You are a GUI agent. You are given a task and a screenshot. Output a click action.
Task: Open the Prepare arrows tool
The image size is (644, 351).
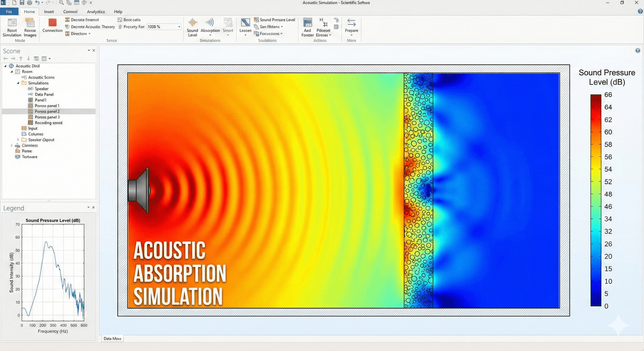click(351, 23)
